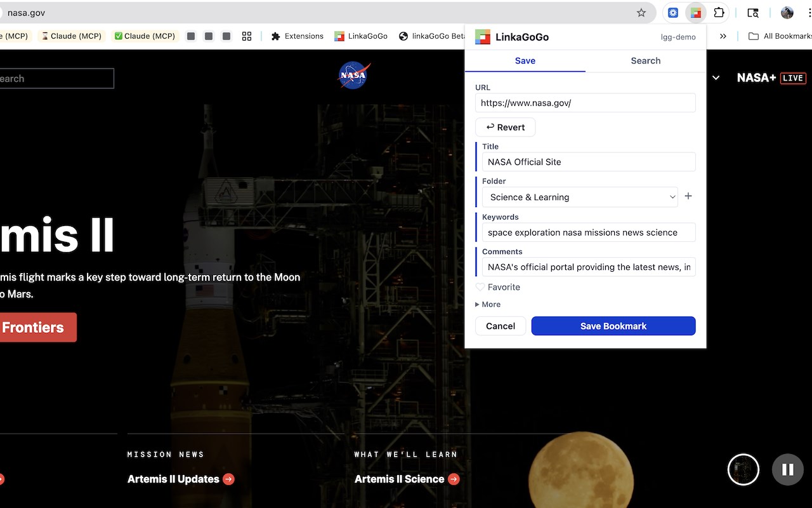Open the Chrome profile avatar
Image resolution: width=812 pixels, height=508 pixels.
click(x=787, y=13)
